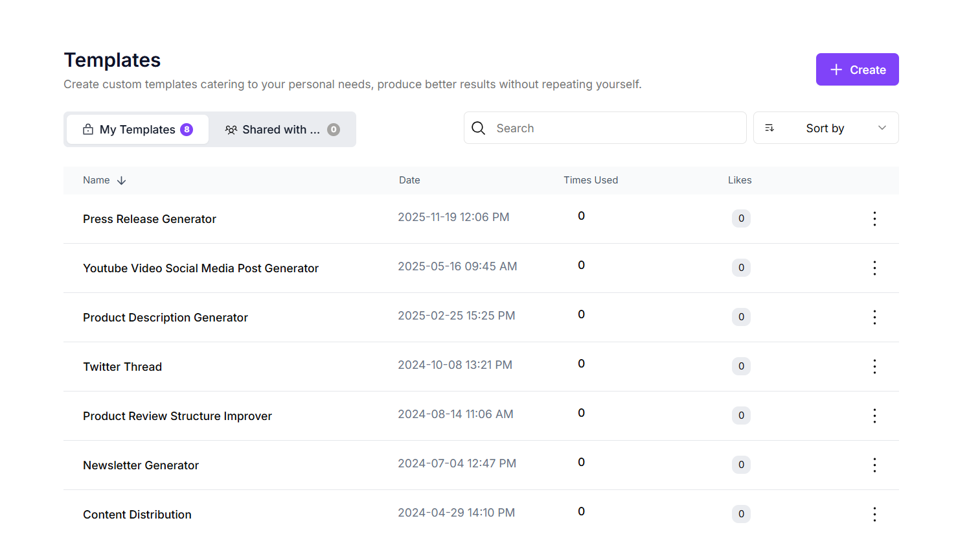Click the plus icon on the Create button

[835, 69]
